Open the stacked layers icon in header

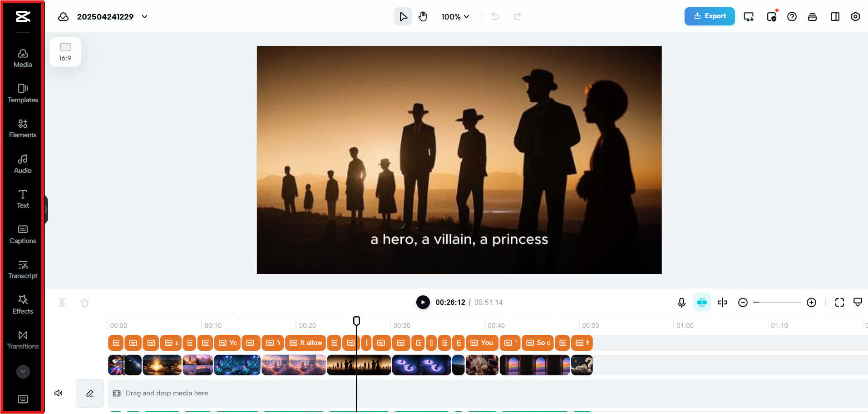click(x=813, y=17)
